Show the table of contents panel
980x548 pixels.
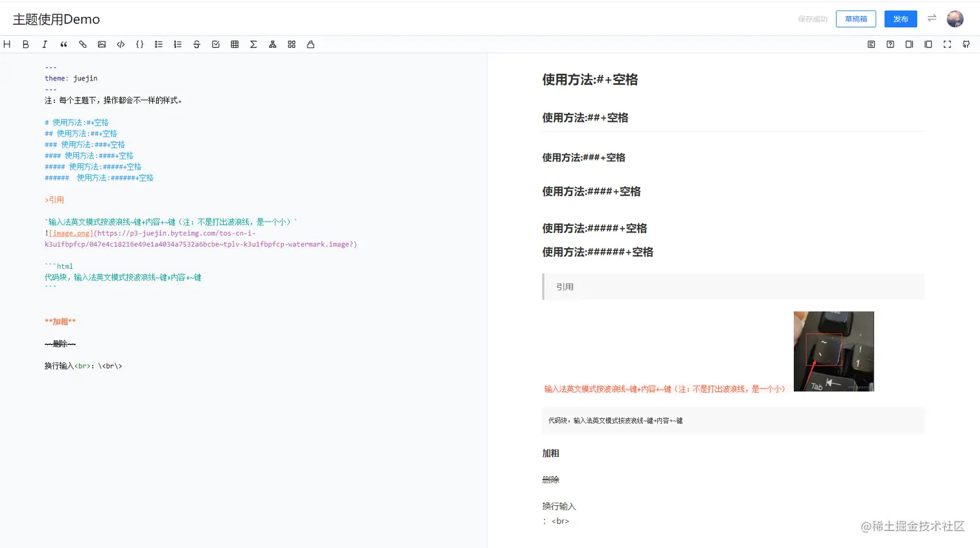871,45
